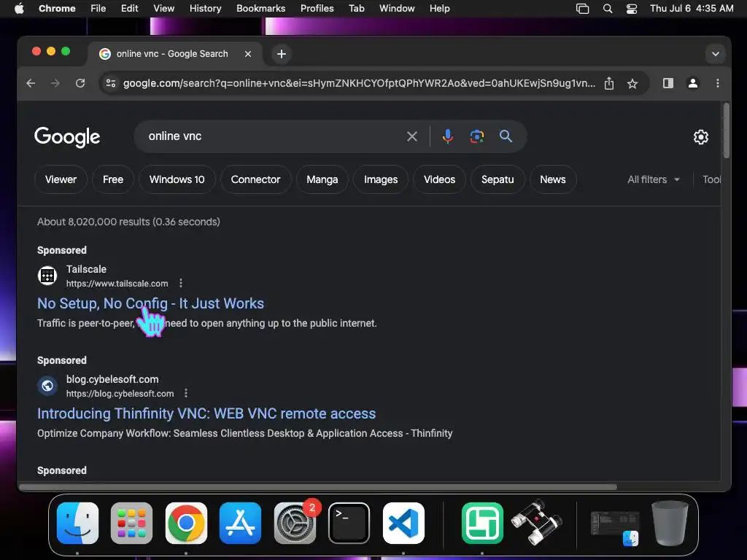Switch to Images results

381,179
